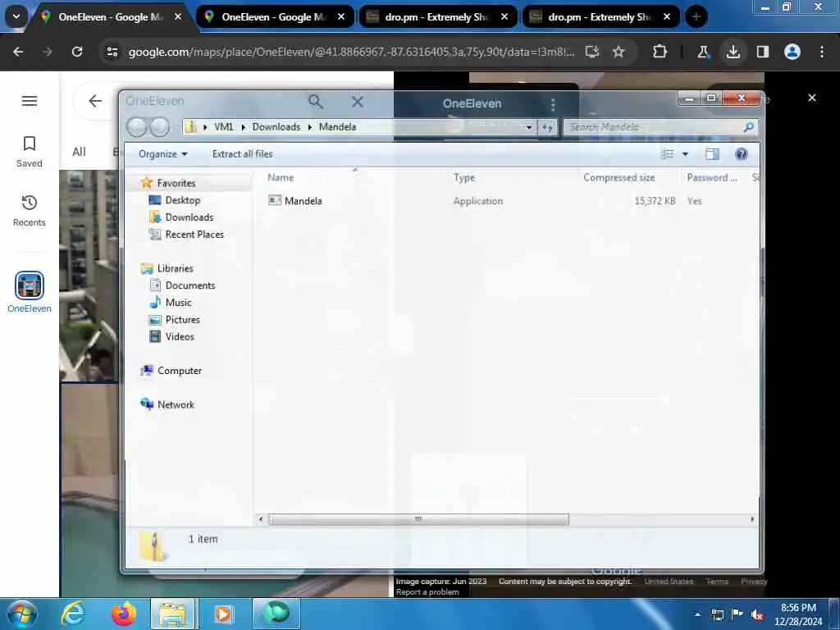Reload the page in Chrome

click(x=77, y=52)
